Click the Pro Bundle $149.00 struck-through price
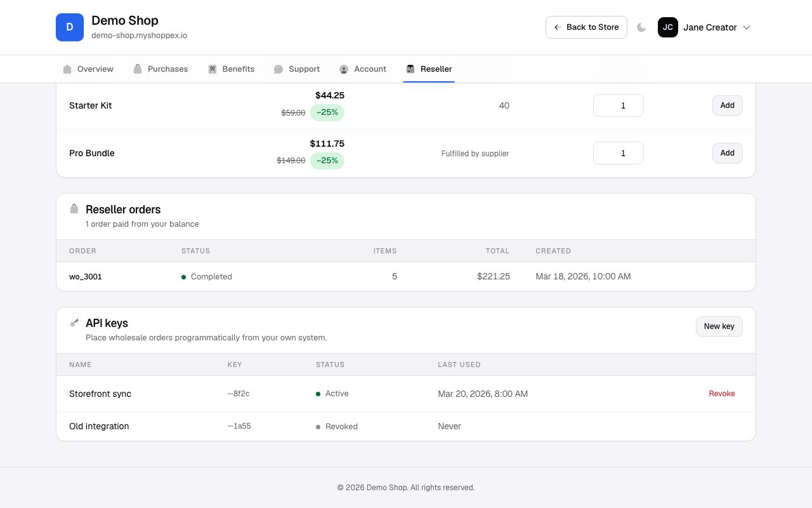Screen dimensions: 812x508 (x=291, y=161)
